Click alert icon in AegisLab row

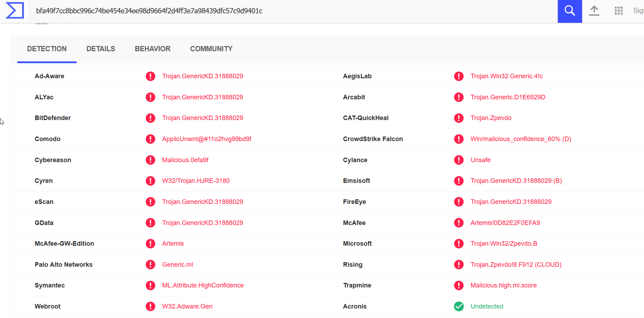point(459,76)
